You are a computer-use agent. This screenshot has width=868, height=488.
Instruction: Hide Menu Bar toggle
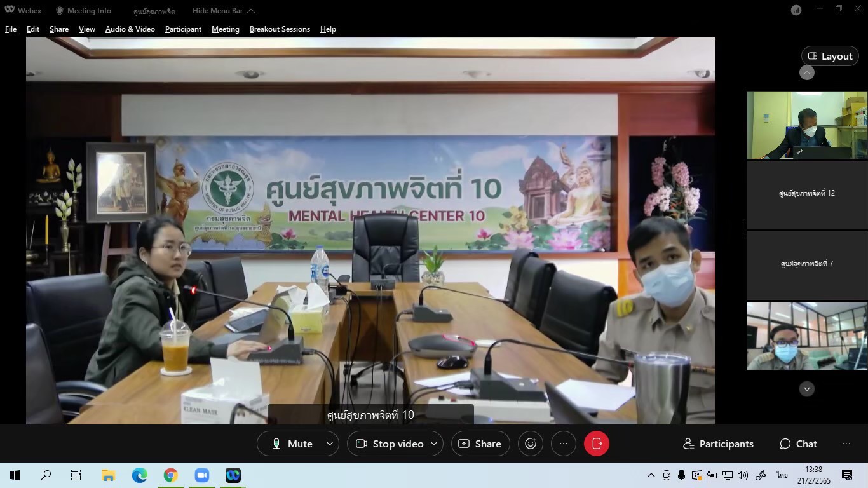(x=224, y=11)
